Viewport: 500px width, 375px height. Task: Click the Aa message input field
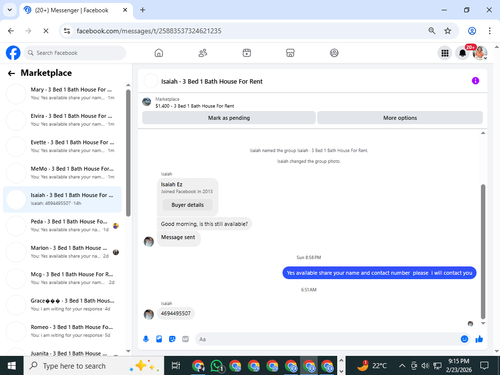(327, 339)
